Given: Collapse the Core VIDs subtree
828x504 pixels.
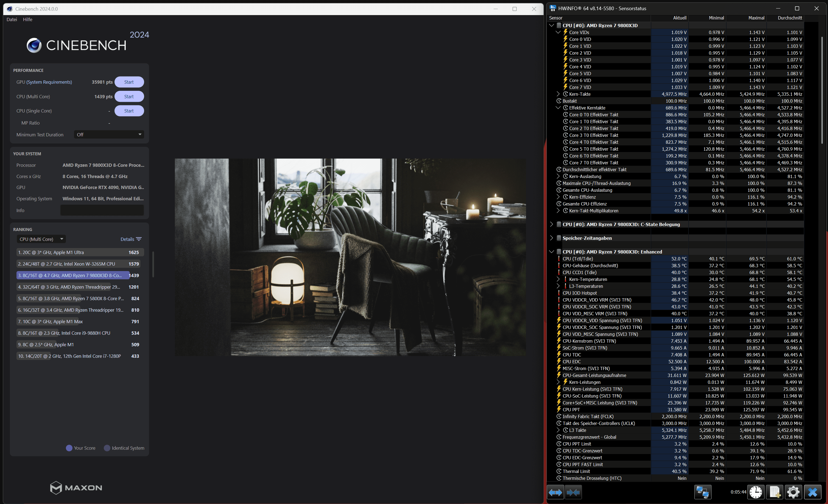Looking at the screenshot, I should [558, 32].
